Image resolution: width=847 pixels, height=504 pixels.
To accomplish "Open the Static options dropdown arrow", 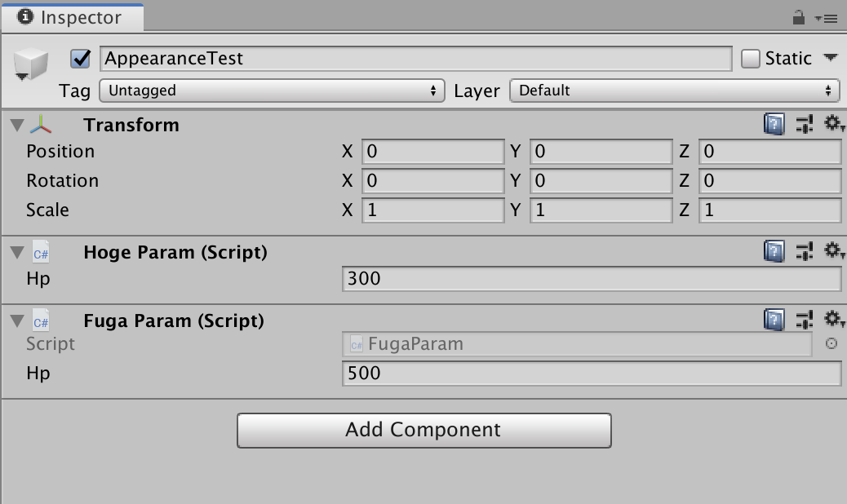I will point(830,57).
